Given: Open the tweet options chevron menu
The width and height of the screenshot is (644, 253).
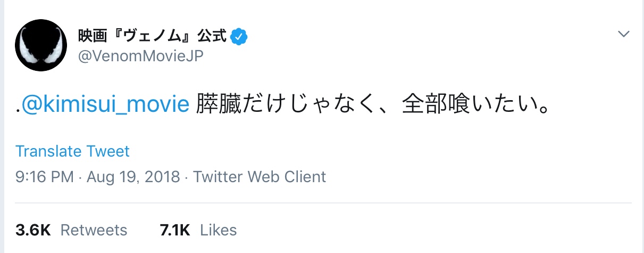Looking at the screenshot, I should tap(624, 35).
